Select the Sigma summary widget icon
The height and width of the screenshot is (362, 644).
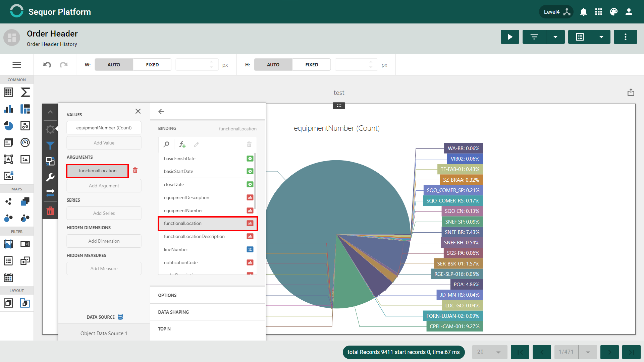(x=25, y=92)
